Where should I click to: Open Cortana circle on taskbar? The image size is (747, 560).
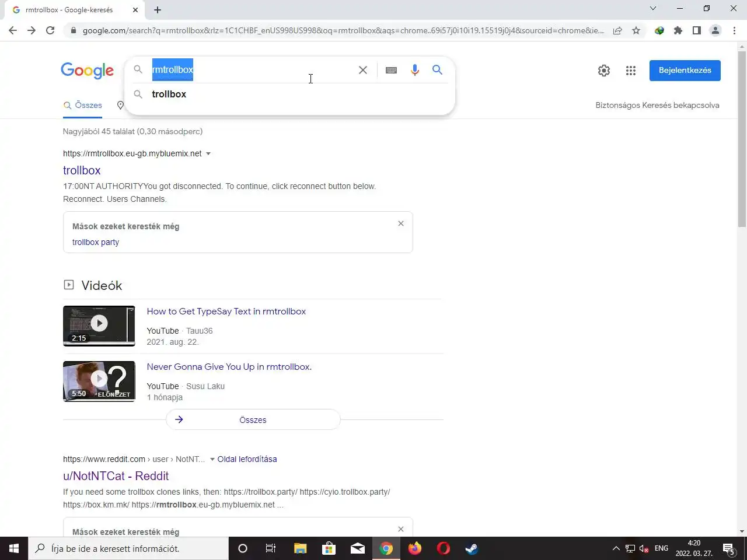coord(243,548)
